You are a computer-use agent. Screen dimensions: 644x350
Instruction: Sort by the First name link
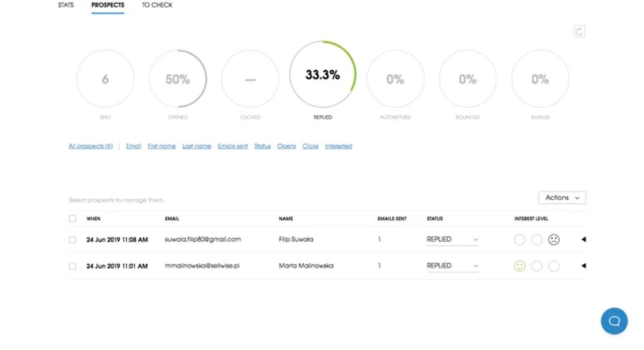[162, 146]
